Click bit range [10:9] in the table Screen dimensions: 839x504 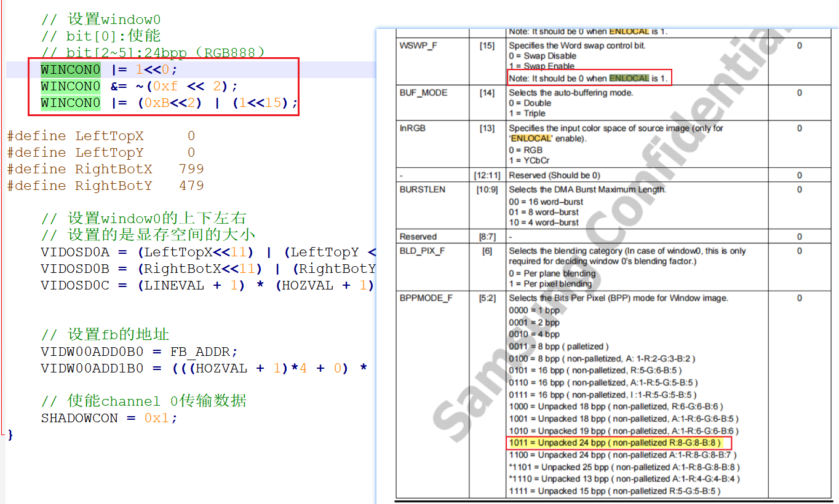click(487, 189)
